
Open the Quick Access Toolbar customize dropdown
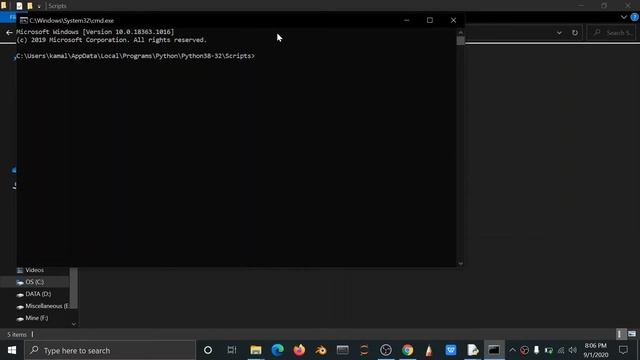click(39, 6)
